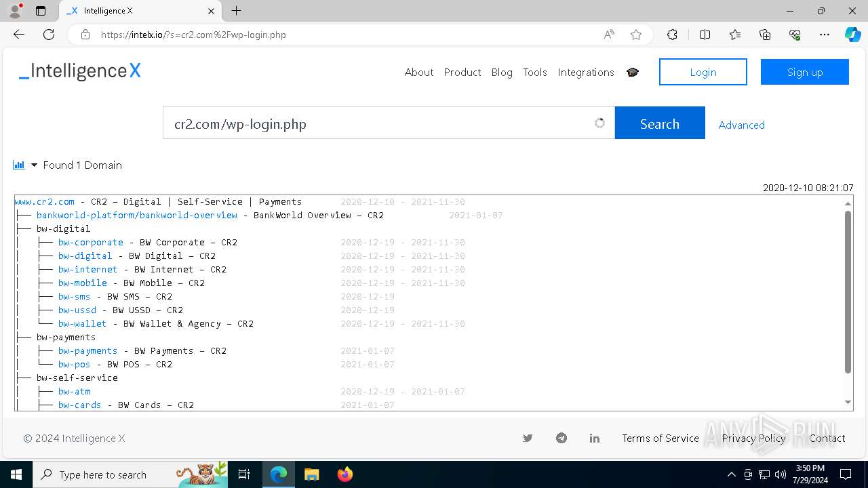The image size is (868, 488).
Task: Open the browser profile icon
Action: pos(15,11)
